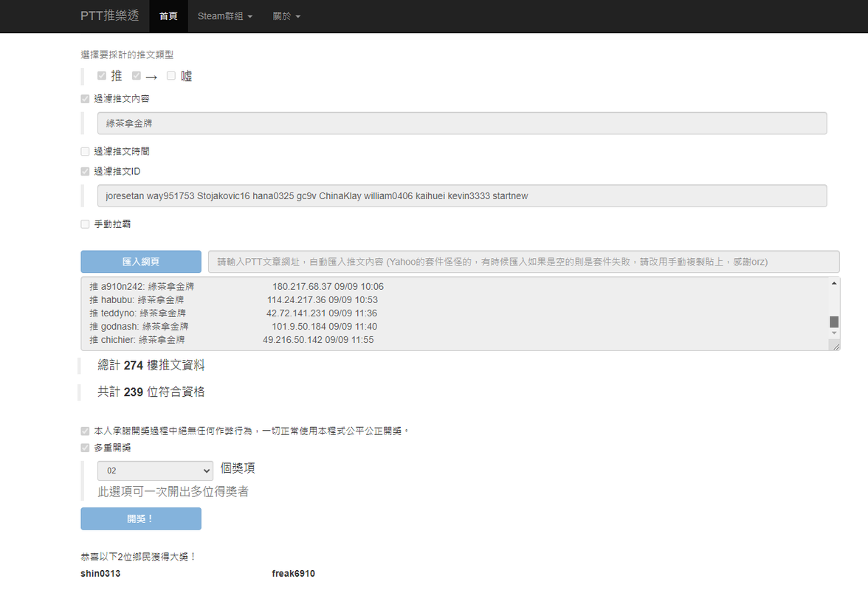The image size is (868, 590).
Task: Click the textarea scrollbar thumb
Action: tap(834, 322)
